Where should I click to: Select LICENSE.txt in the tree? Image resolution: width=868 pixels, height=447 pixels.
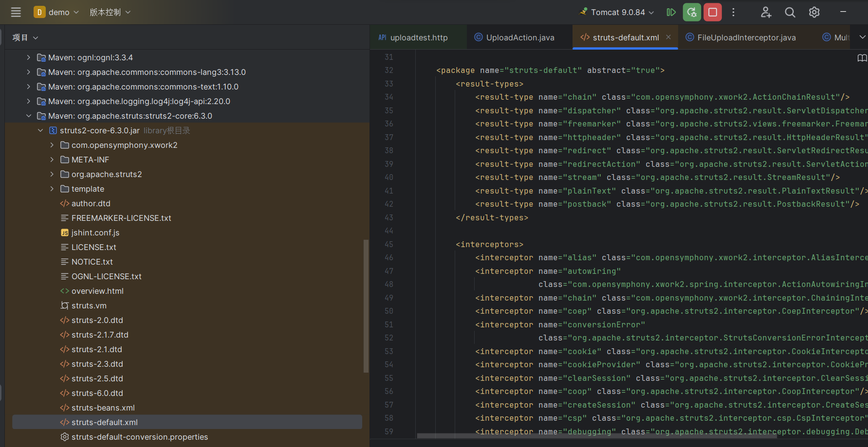click(94, 247)
